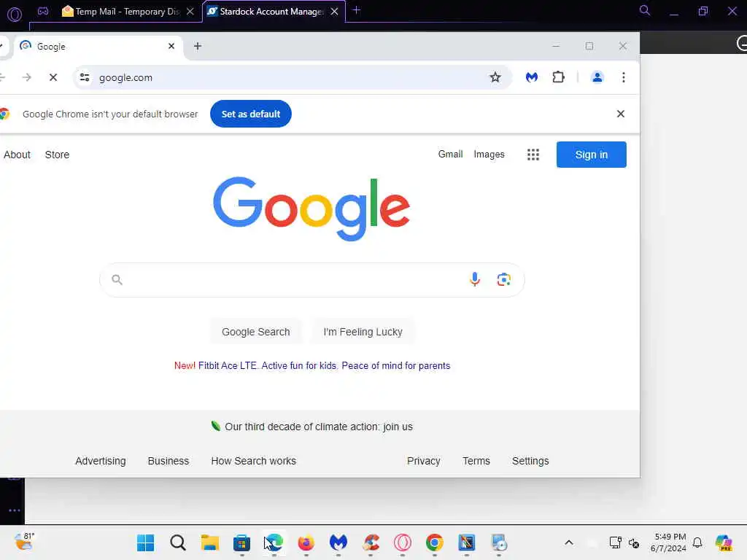747x560 pixels.
Task: Open the clock showing 5:49 PM
Action: coord(668,542)
